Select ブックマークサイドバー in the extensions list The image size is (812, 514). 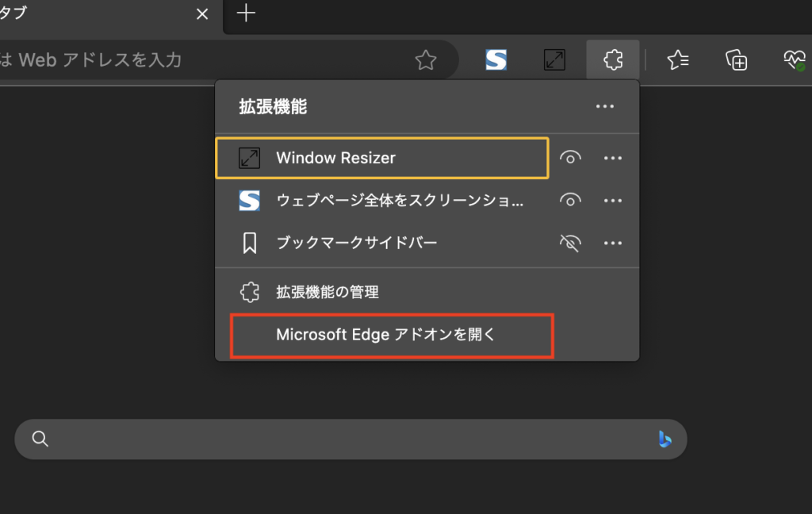356,244
